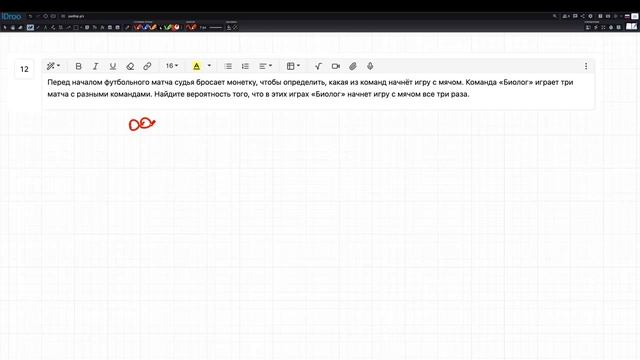This screenshot has width=640, height=360.
Task: Record audio with the microphone icon
Action: coord(370,66)
